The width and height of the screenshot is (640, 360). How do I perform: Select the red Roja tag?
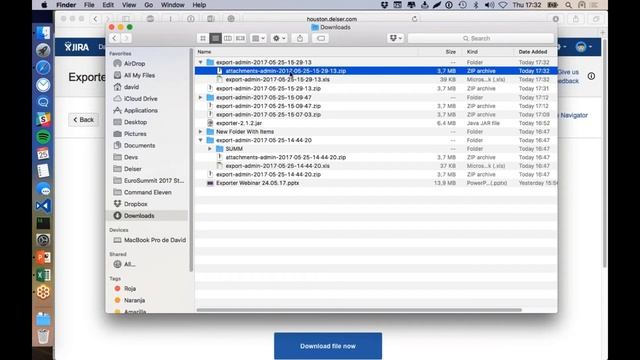coord(129,289)
